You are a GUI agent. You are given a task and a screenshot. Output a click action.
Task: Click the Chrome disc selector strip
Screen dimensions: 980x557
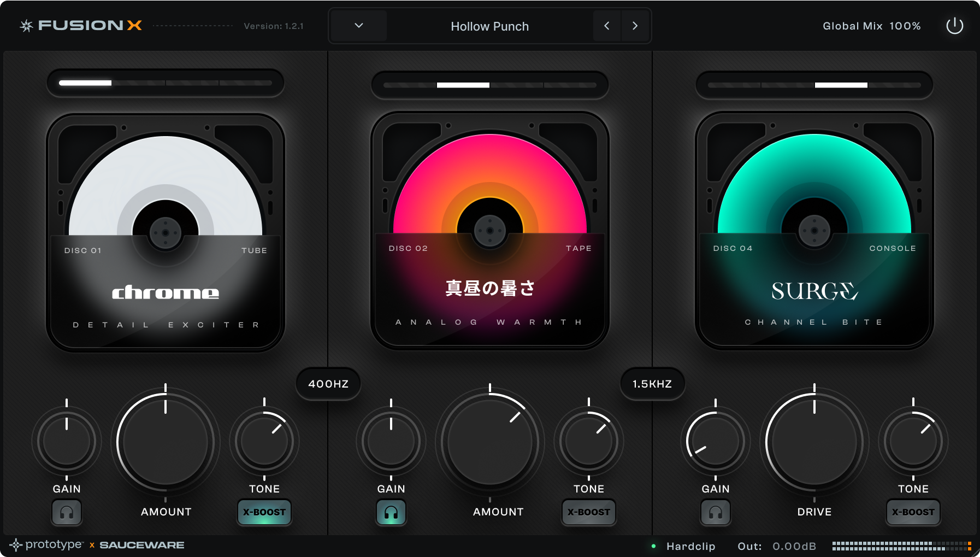[166, 83]
